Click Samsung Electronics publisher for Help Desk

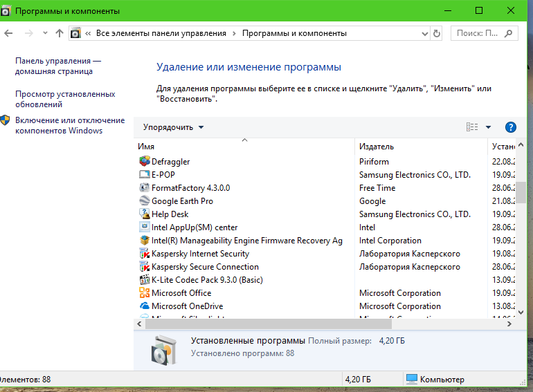(x=415, y=214)
